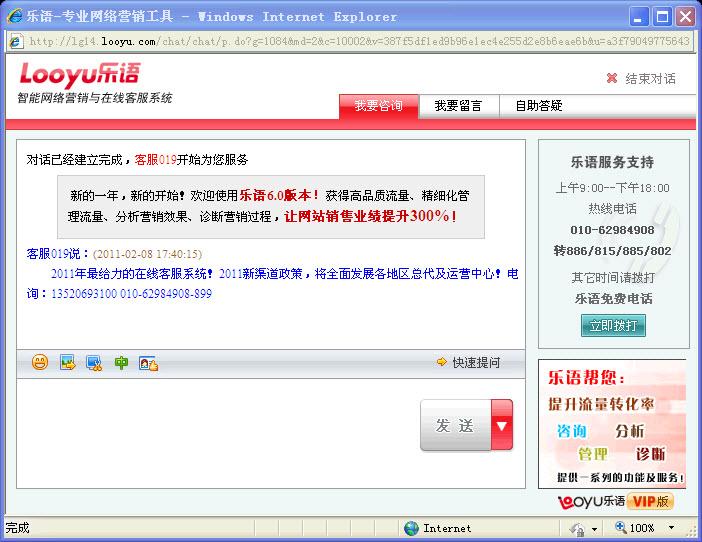
Task: Click the Internet Explorer title bar logo
Action: [14, 17]
